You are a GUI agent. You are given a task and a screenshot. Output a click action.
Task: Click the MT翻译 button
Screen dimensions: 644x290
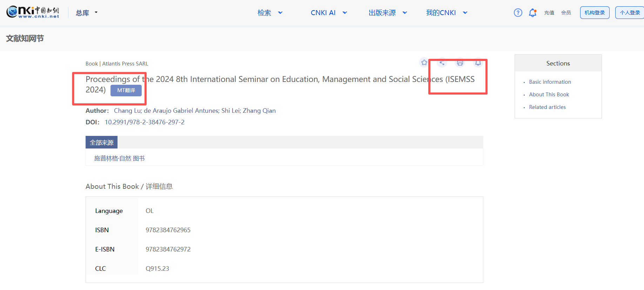click(126, 90)
